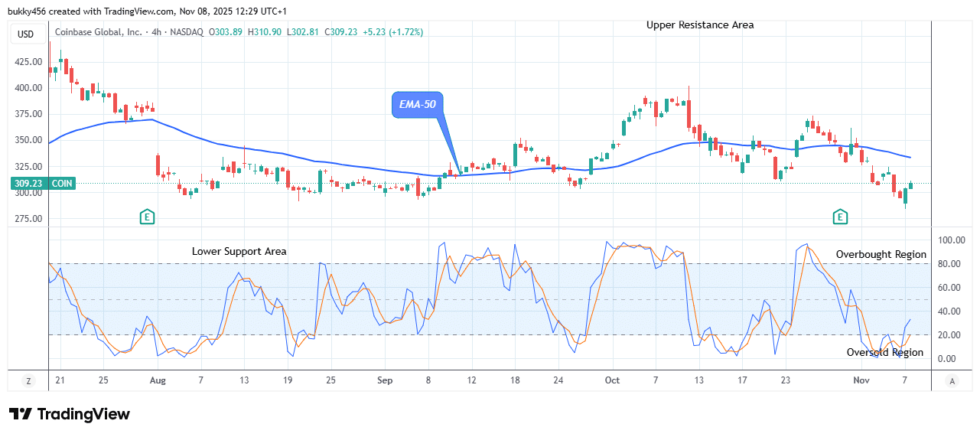Click the closing price 'C309.23' value
This screenshot has width=980, height=437.
[x=343, y=32]
